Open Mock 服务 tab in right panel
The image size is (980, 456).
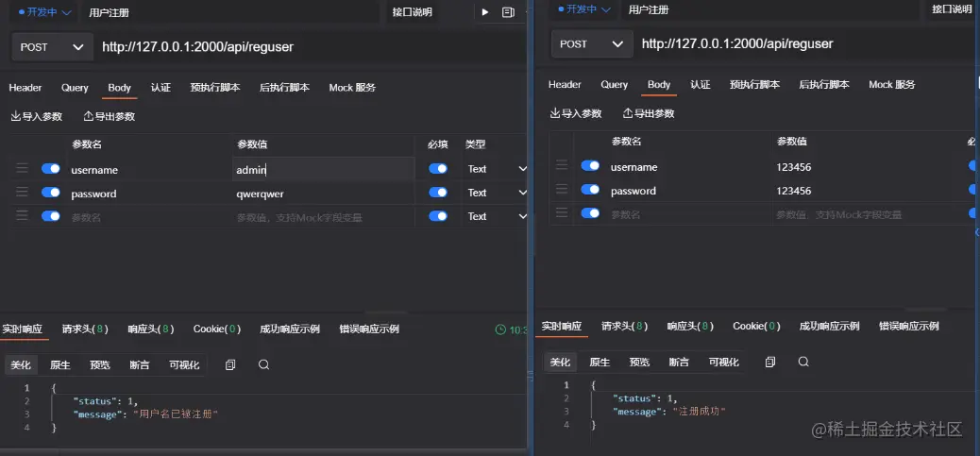892,84
